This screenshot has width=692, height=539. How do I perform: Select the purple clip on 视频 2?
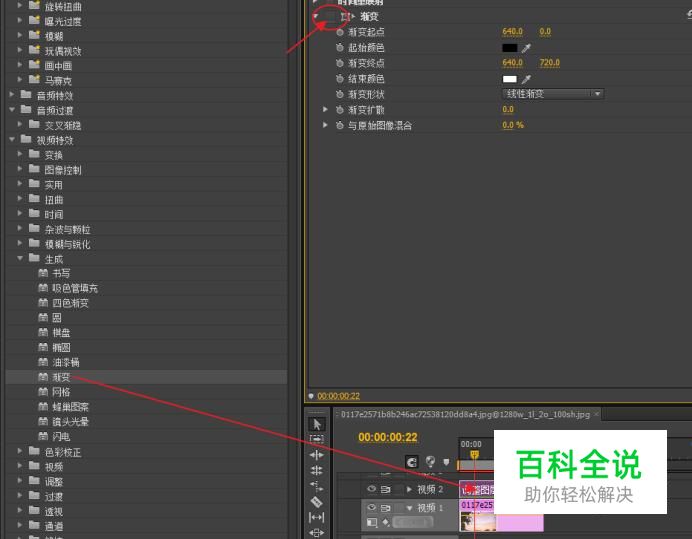click(477, 489)
